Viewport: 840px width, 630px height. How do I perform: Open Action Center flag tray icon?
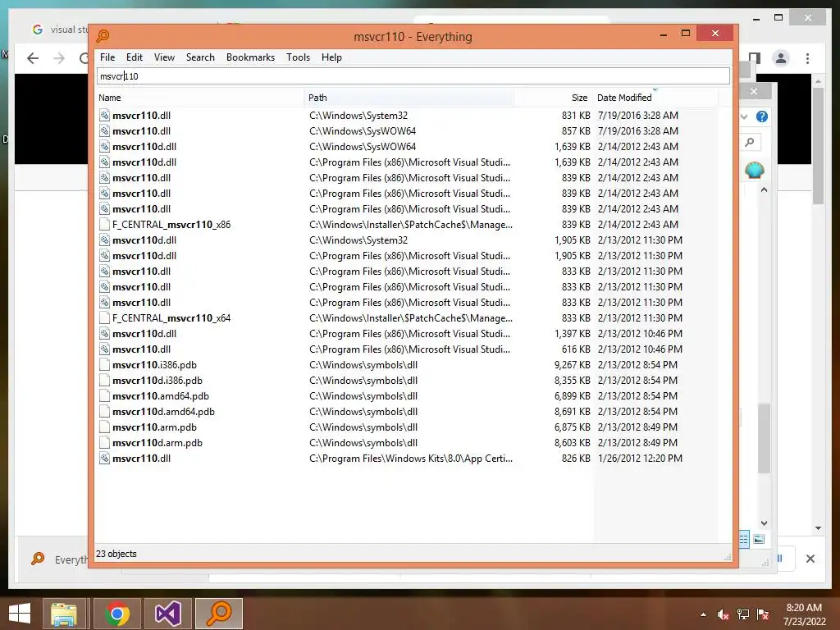[763, 614]
